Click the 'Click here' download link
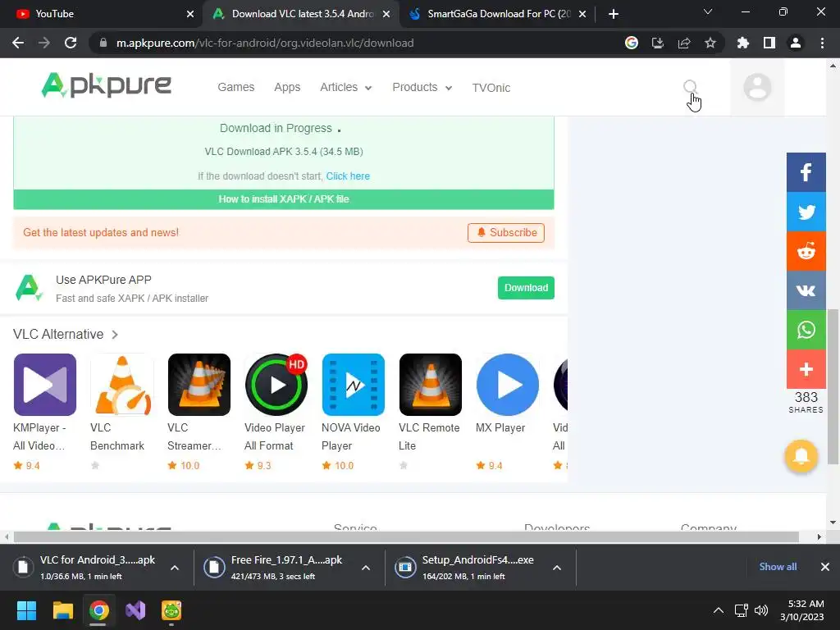The height and width of the screenshot is (630, 840). (348, 176)
